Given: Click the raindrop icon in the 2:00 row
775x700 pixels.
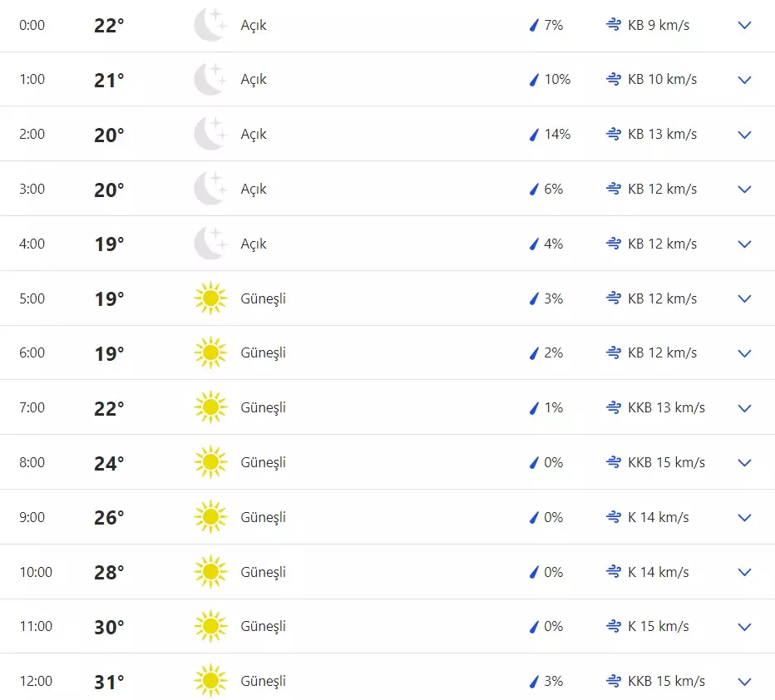Looking at the screenshot, I should tap(535, 135).
